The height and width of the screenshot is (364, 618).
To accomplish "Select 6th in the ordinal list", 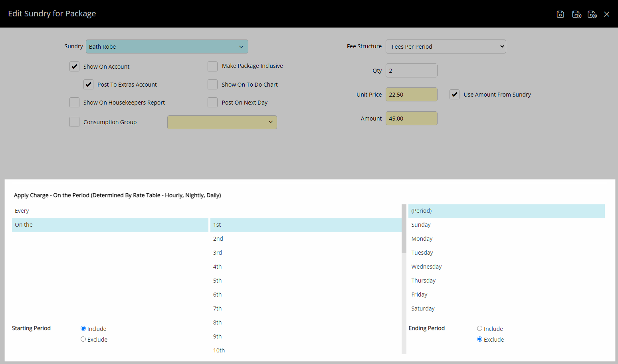I will tap(306, 295).
